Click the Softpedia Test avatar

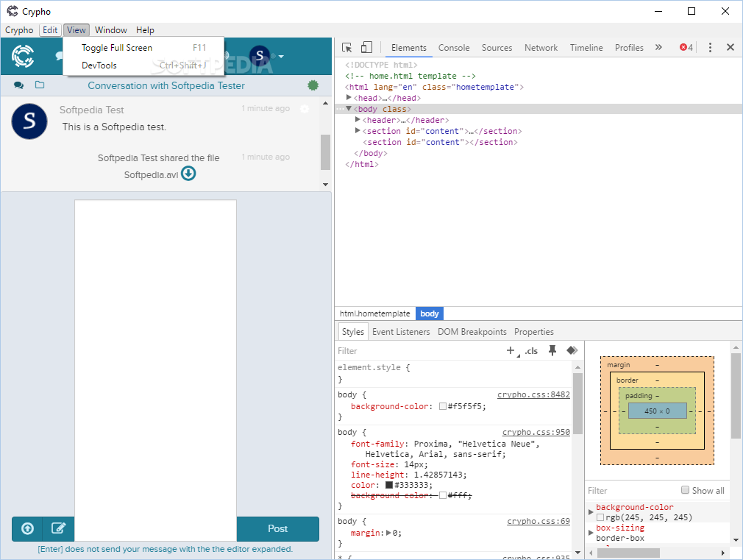29,121
